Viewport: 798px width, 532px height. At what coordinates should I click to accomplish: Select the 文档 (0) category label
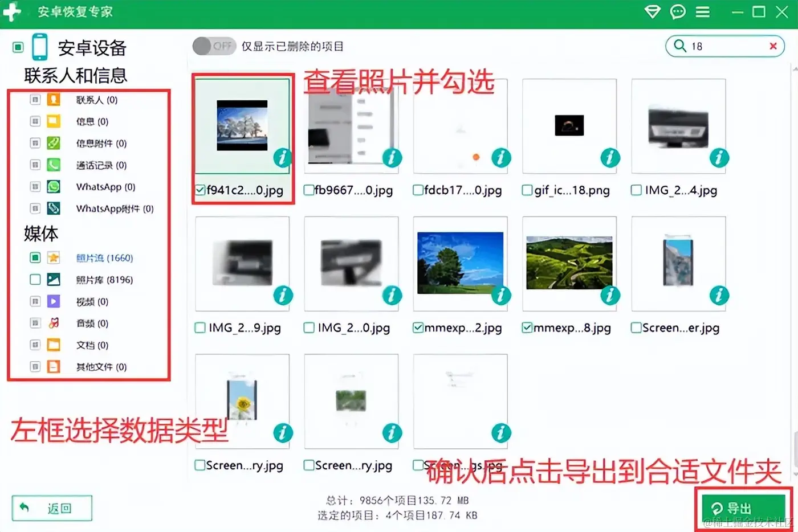(92, 345)
